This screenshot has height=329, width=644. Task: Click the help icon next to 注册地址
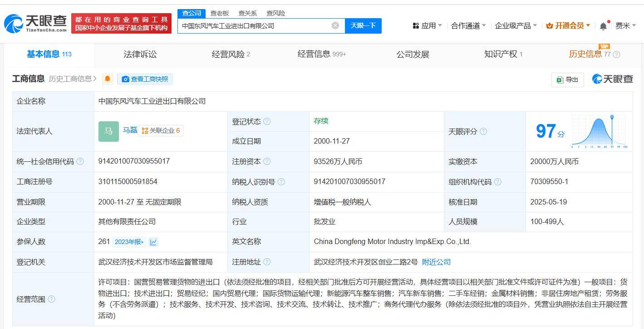[267, 262]
